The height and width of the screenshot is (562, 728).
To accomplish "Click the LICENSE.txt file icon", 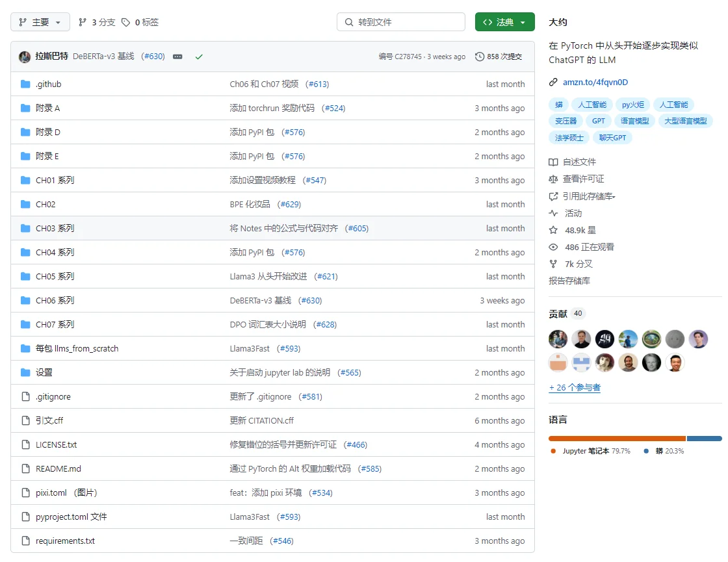I will 25,444.
